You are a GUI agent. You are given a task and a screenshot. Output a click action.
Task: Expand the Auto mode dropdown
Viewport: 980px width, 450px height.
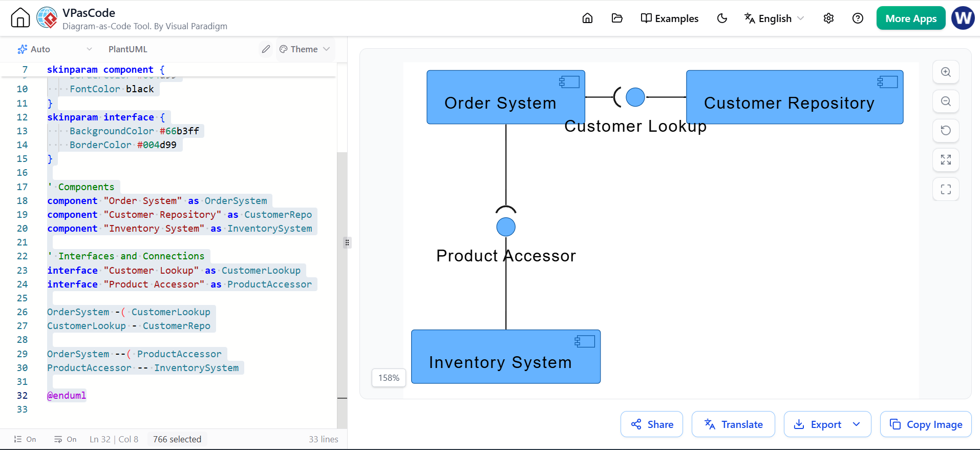tap(55, 49)
